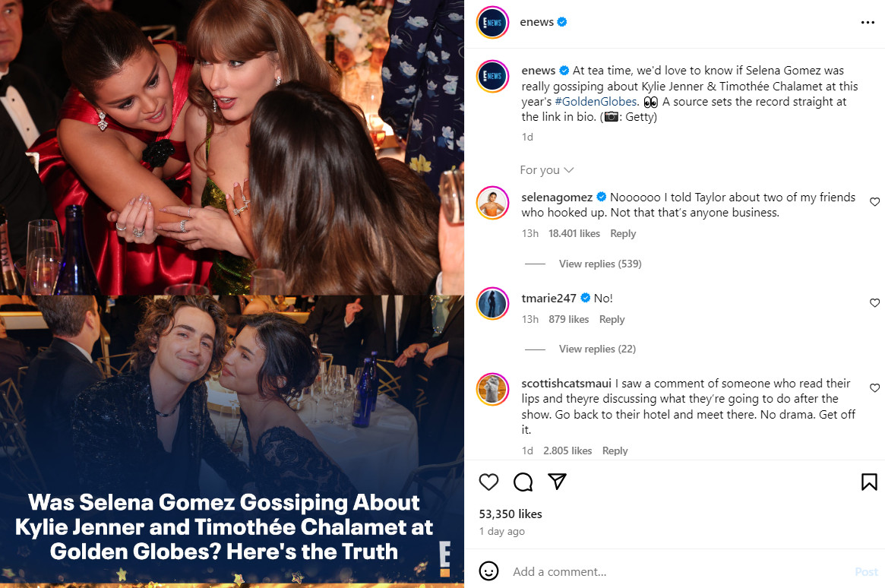Open the three-dot more options menu
The height and width of the screenshot is (588, 885).
point(868,23)
